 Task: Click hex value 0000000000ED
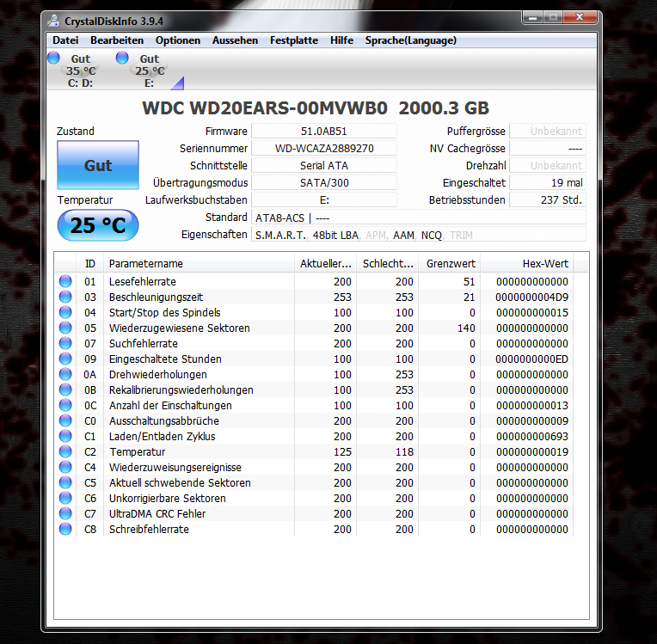531,359
